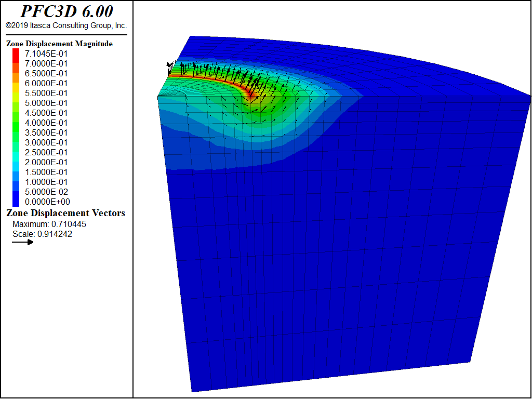Click the vector scale arrow symbol
This screenshot has width=532, height=399.
23,242
